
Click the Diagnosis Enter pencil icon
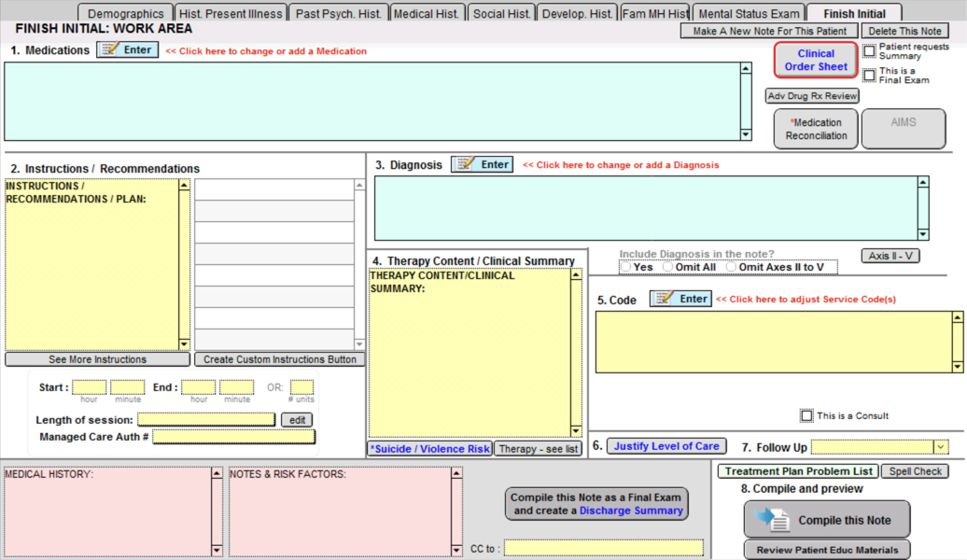coord(465,165)
